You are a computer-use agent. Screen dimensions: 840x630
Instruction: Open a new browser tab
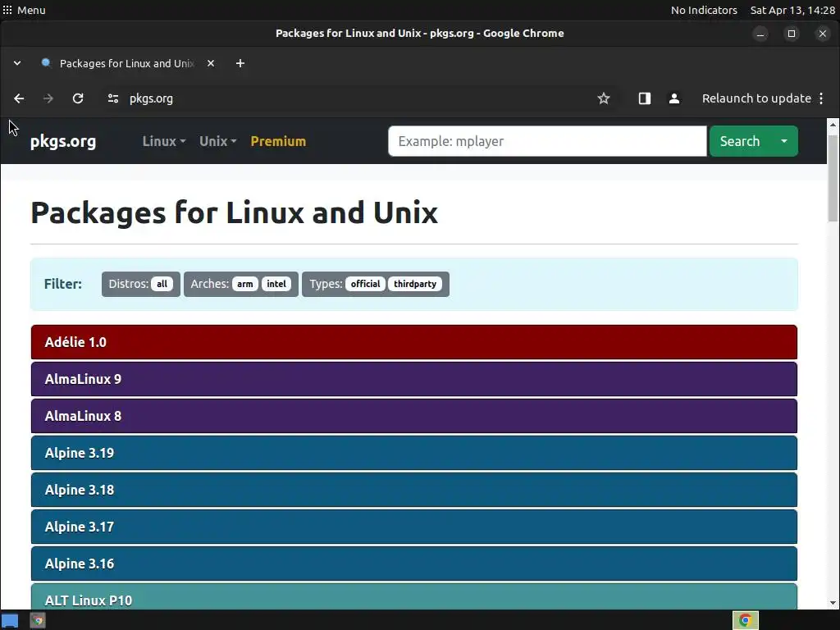pos(240,63)
